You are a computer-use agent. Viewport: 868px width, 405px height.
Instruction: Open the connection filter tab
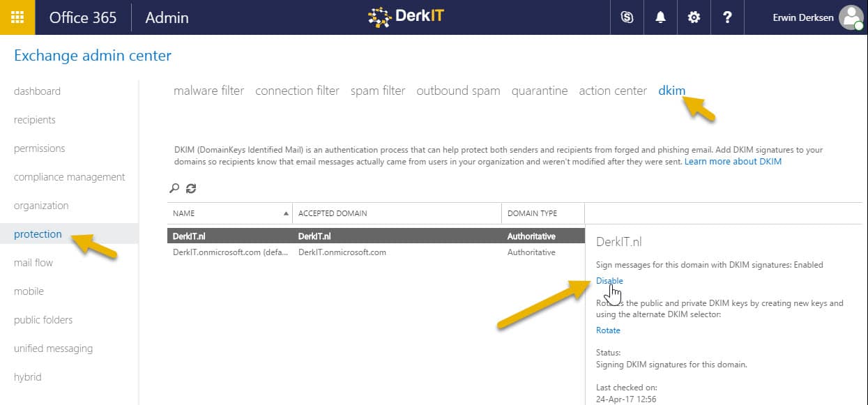coord(297,91)
